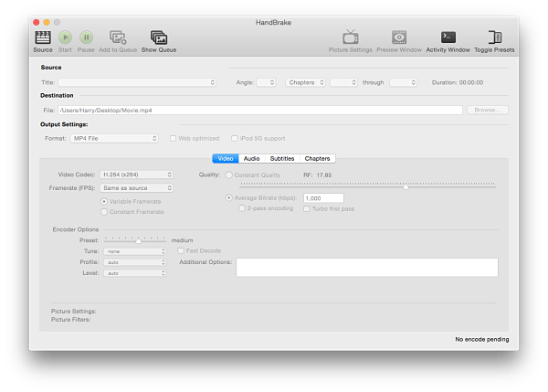Open the Source clapperboard icon
The height and width of the screenshot is (392, 548).
click(43, 37)
